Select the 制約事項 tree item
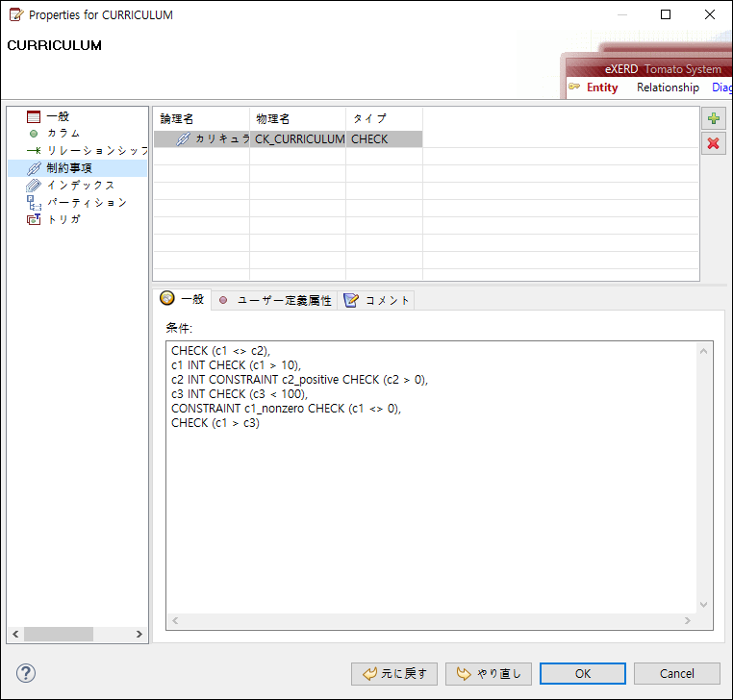 (69, 167)
